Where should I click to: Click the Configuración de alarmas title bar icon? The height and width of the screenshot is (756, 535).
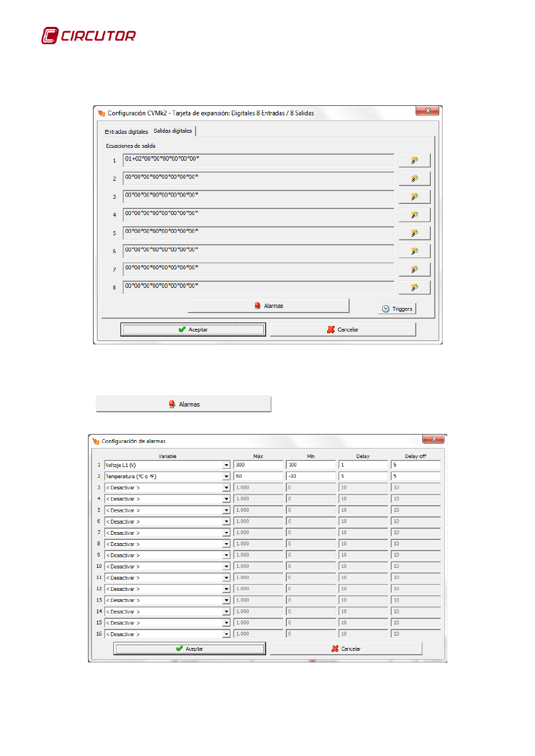(x=96, y=441)
